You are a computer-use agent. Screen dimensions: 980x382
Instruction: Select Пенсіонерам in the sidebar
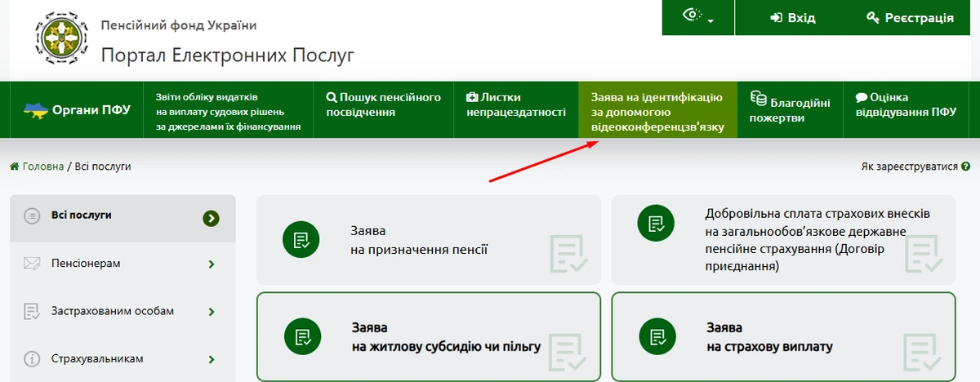click(x=122, y=264)
